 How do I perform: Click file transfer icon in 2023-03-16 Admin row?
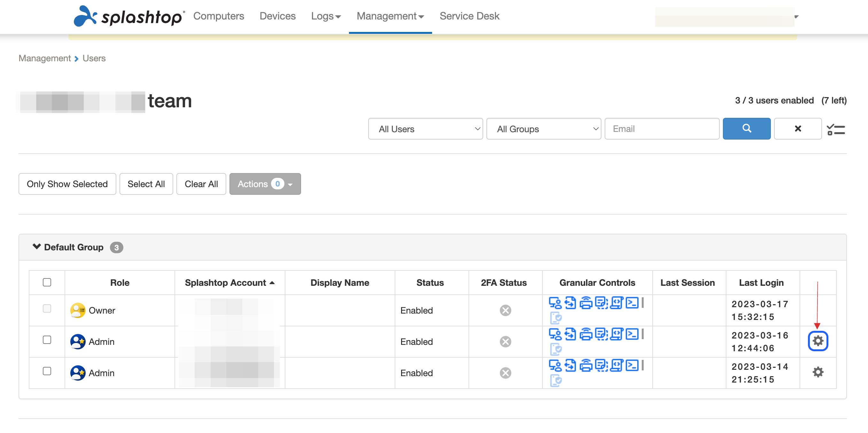point(570,334)
